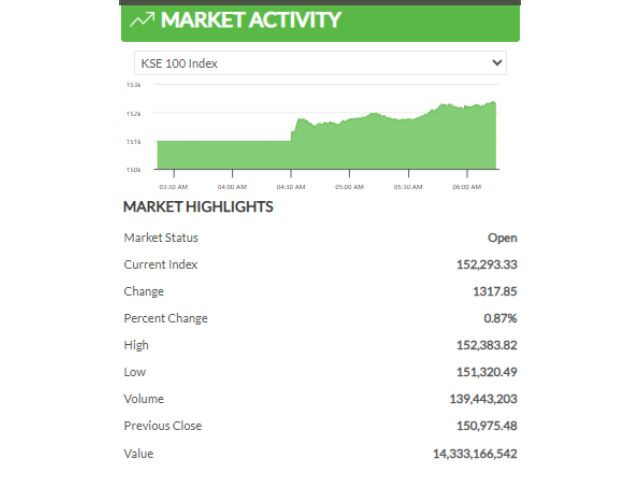Click the 152k y-axis label
640x480 pixels.
coord(133,114)
